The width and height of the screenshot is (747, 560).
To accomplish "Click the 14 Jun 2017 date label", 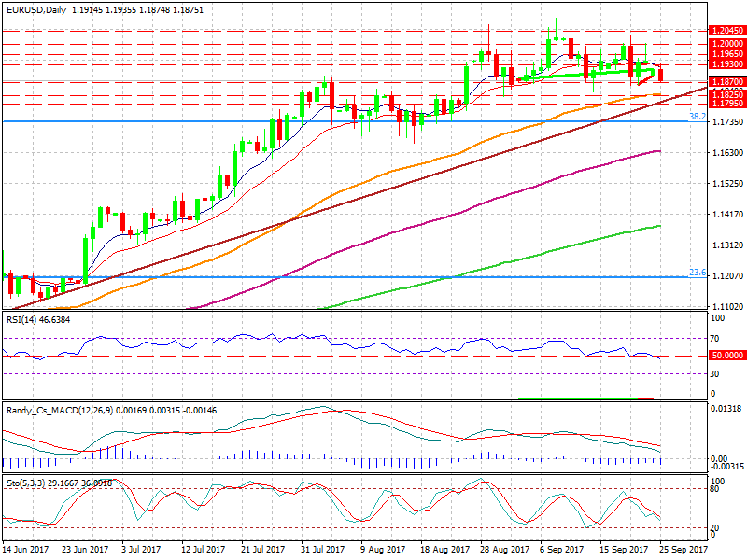I will 25,552.
